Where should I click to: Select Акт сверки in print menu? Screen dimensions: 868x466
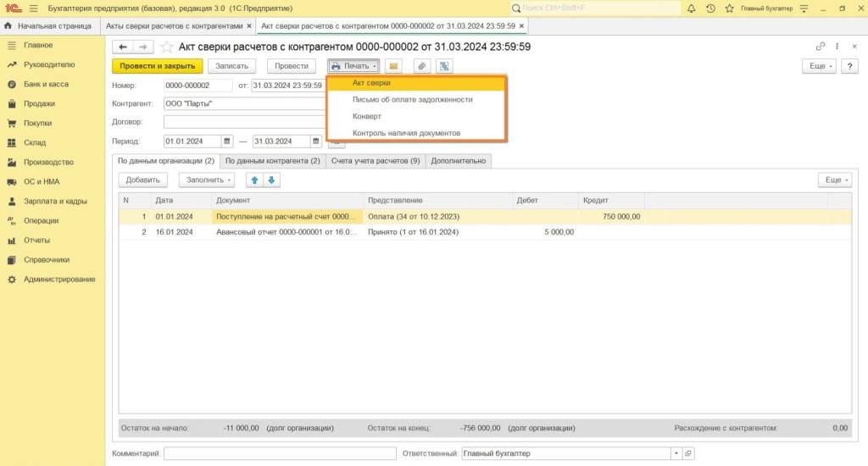click(x=416, y=83)
